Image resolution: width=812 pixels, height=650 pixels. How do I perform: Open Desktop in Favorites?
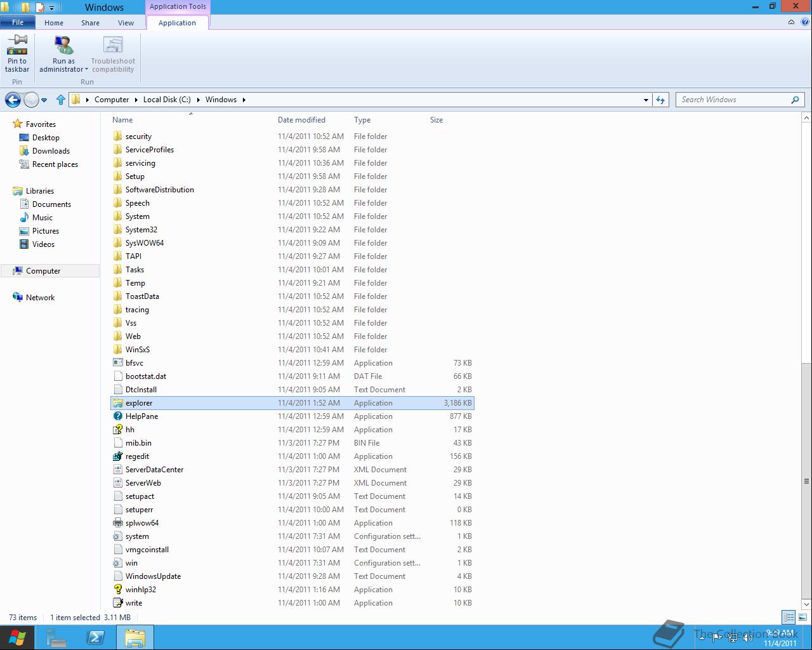click(46, 138)
